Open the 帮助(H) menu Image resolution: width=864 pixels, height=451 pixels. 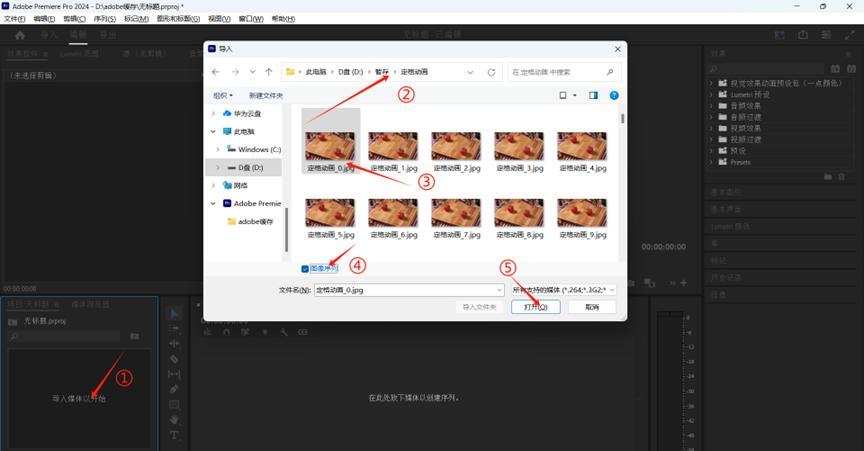pos(283,19)
